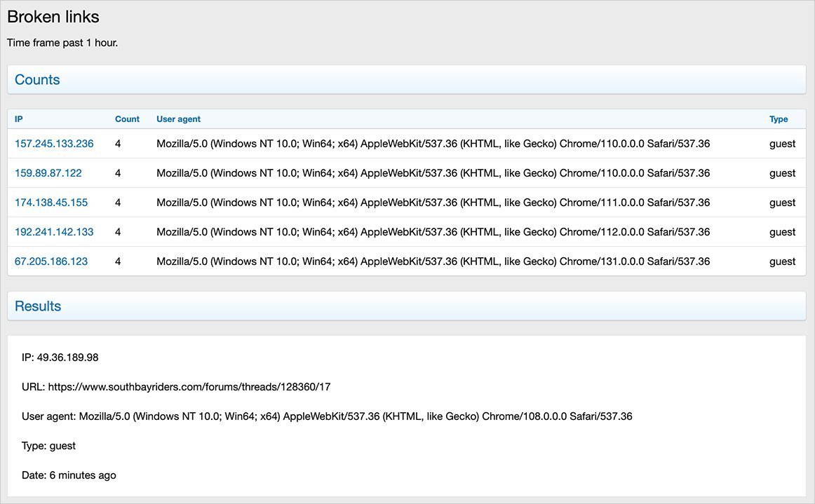Click IP link 67.205.186.123
This screenshot has width=815, height=504.
[x=51, y=261]
